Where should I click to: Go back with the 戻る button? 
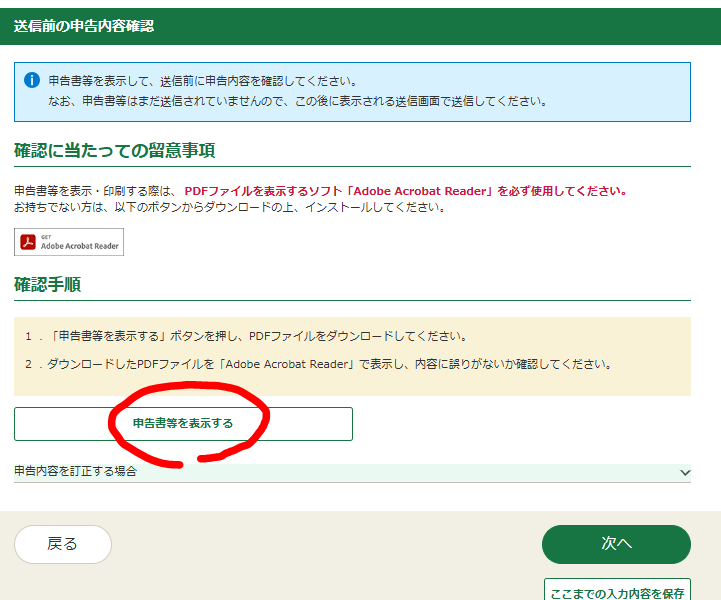click(x=62, y=544)
